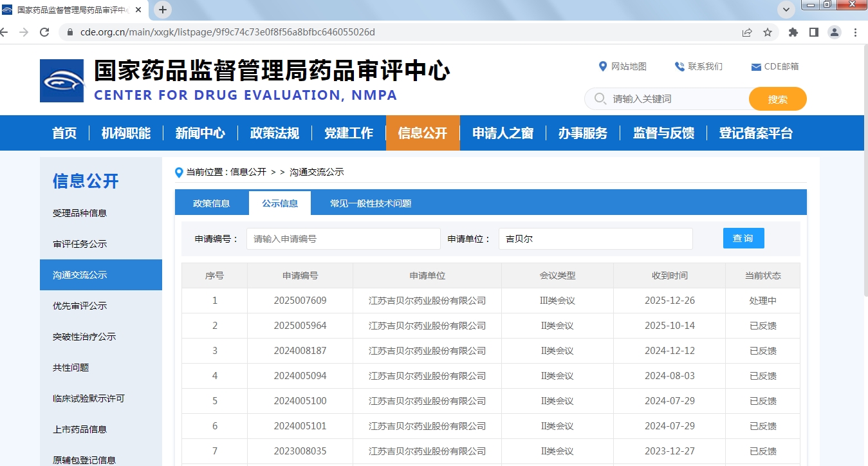Screen dimensions: 868x466
Task: Open the CDE邮箱 envelope icon
Action: (756, 67)
